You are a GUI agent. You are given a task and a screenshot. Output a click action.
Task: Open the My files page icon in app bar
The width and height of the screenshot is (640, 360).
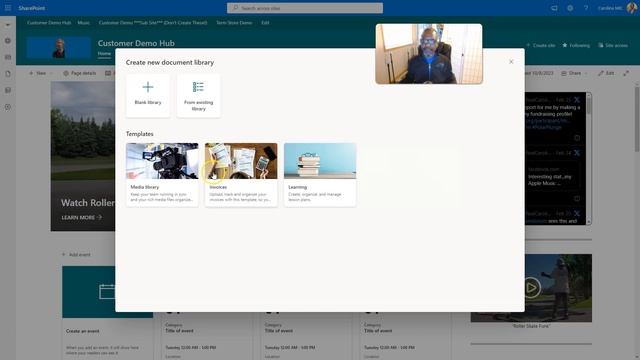tap(8, 74)
